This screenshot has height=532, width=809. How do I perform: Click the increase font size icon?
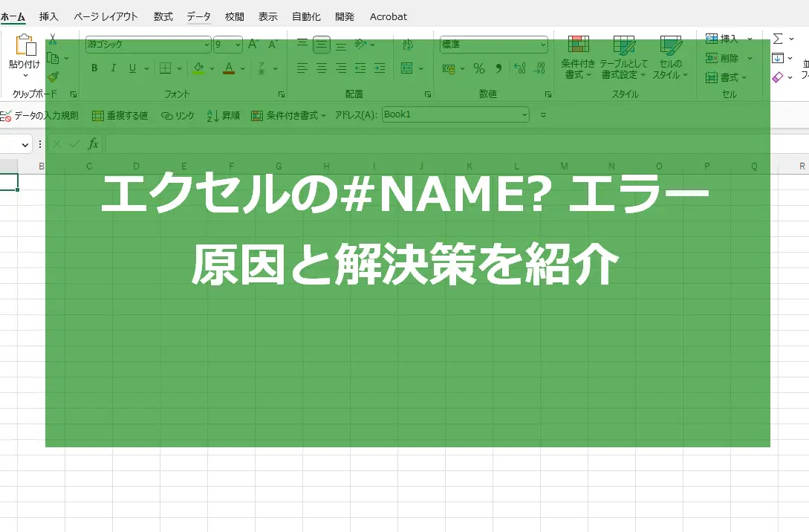253,45
